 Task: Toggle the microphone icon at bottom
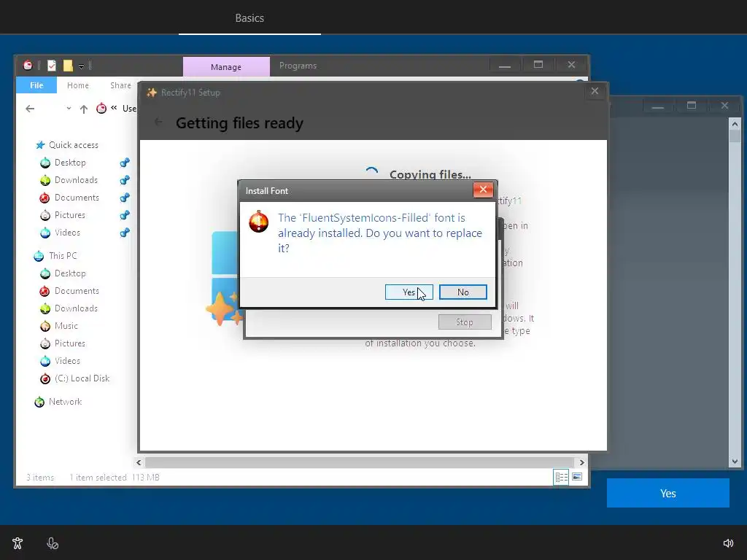(x=53, y=542)
